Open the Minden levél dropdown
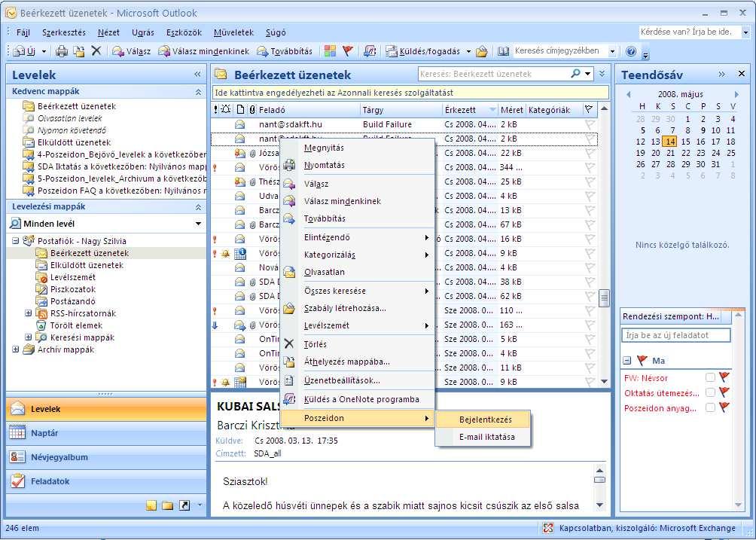The image size is (756, 540). point(198,224)
